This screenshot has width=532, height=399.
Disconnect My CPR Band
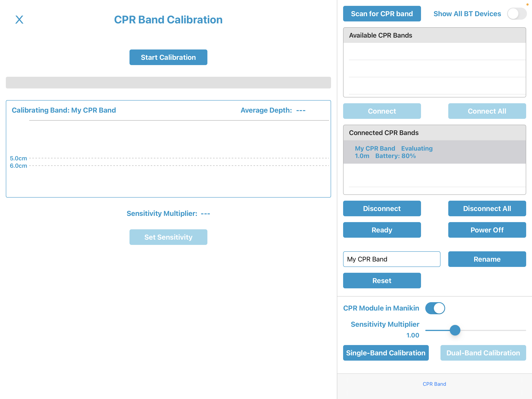pos(382,208)
